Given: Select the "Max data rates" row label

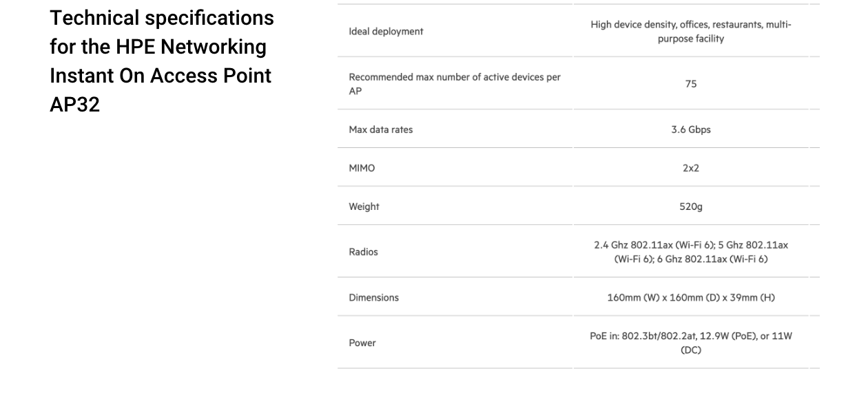Looking at the screenshot, I should (x=380, y=129).
